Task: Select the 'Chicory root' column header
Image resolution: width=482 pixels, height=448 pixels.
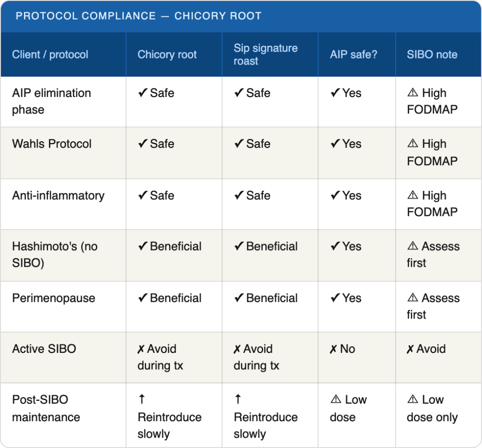Action: click(x=167, y=55)
